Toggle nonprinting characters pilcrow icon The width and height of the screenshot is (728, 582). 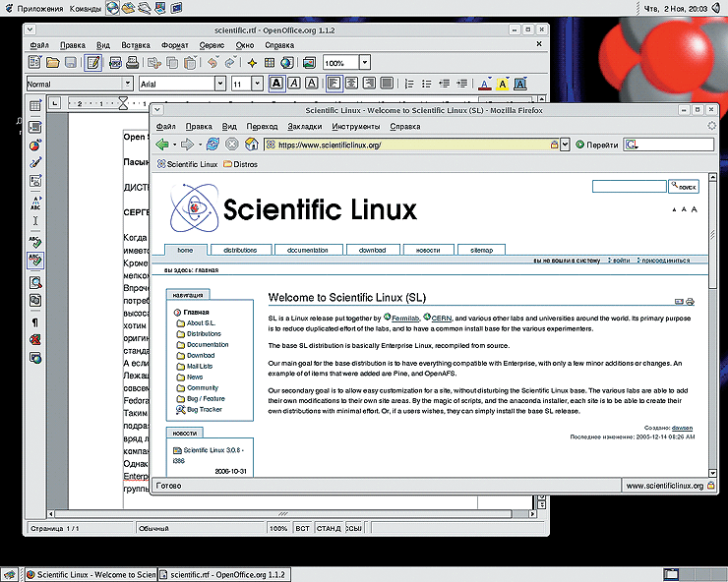click(35, 322)
